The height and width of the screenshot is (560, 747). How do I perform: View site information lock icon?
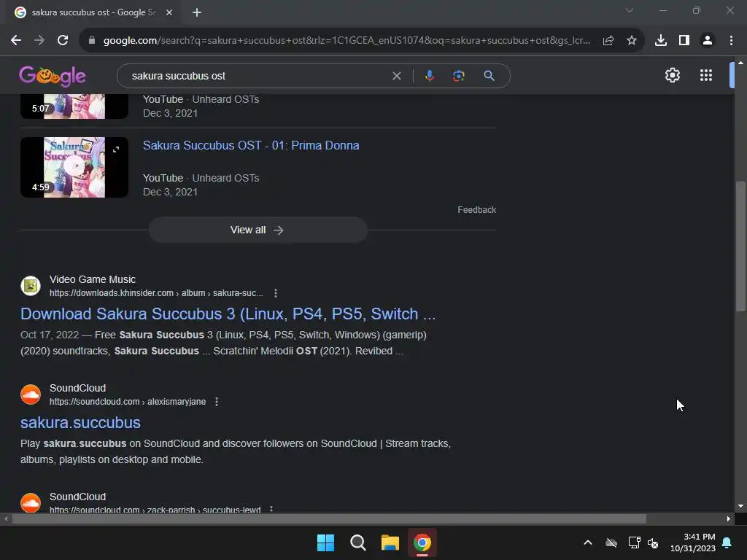pos(92,41)
